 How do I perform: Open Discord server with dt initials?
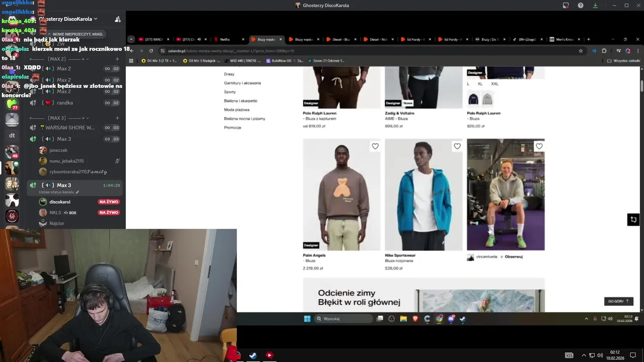[x=12, y=135]
